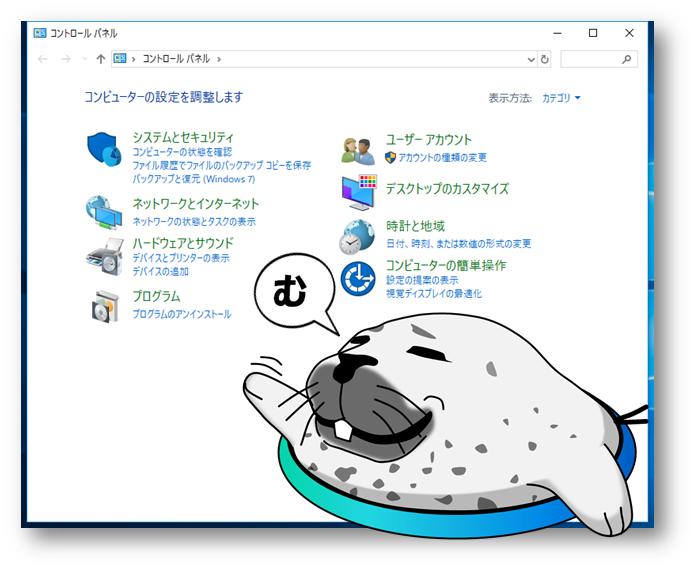Click the refresh button beside address bar
Image resolution: width=696 pixels, height=570 pixels.
click(x=545, y=59)
